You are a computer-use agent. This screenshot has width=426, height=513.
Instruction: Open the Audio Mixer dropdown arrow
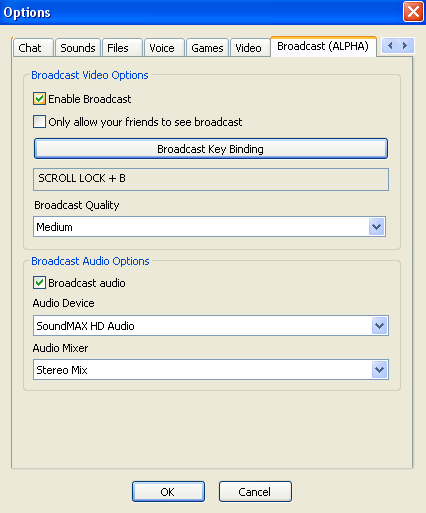coord(380,370)
